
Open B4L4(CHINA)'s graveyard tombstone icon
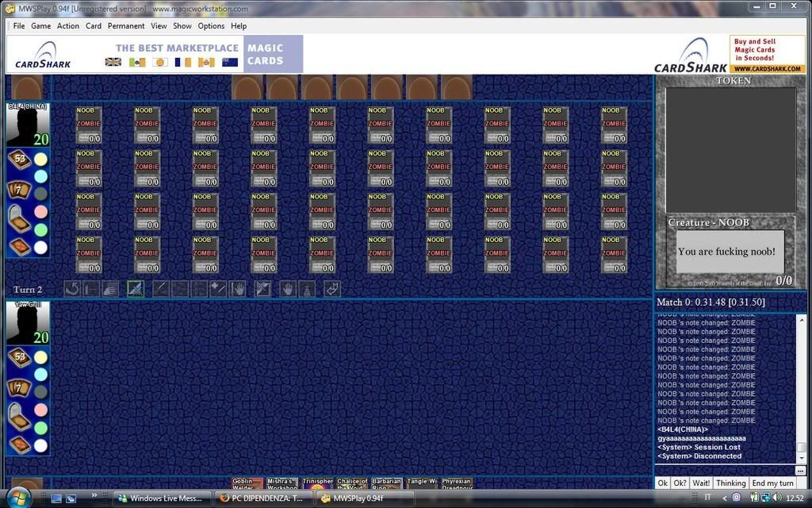click(18, 218)
